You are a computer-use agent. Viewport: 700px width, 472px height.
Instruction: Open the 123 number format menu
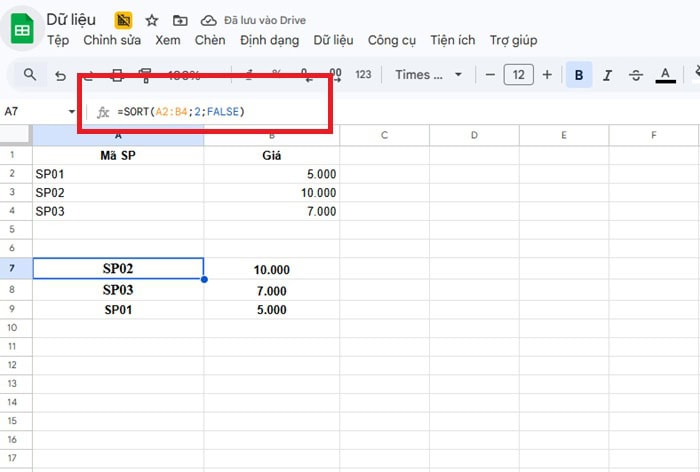tap(363, 74)
